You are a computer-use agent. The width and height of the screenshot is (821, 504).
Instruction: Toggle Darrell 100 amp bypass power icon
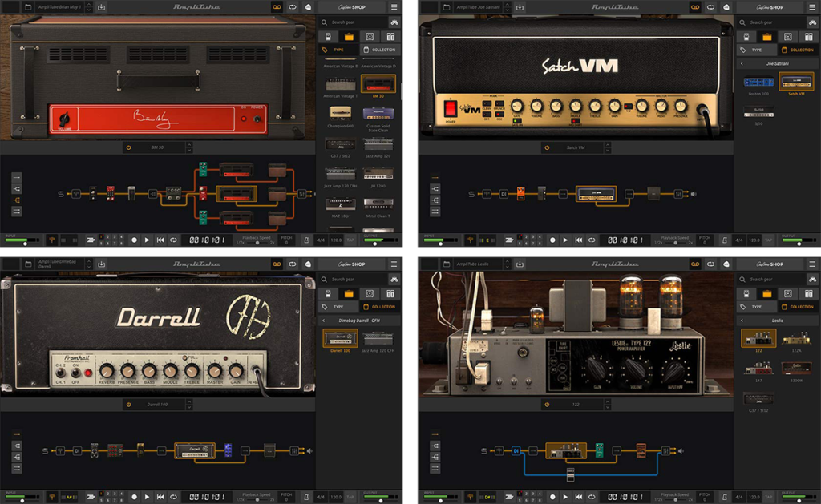click(129, 405)
